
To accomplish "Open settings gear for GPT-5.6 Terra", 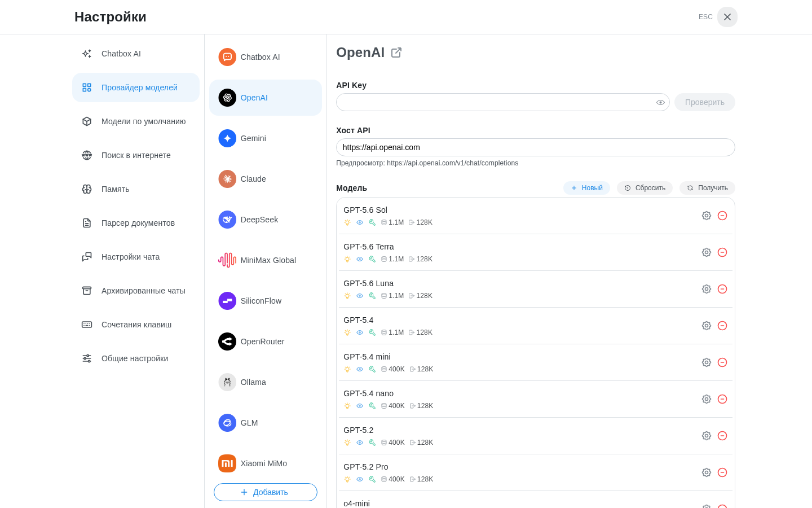I will coord(707,252).
